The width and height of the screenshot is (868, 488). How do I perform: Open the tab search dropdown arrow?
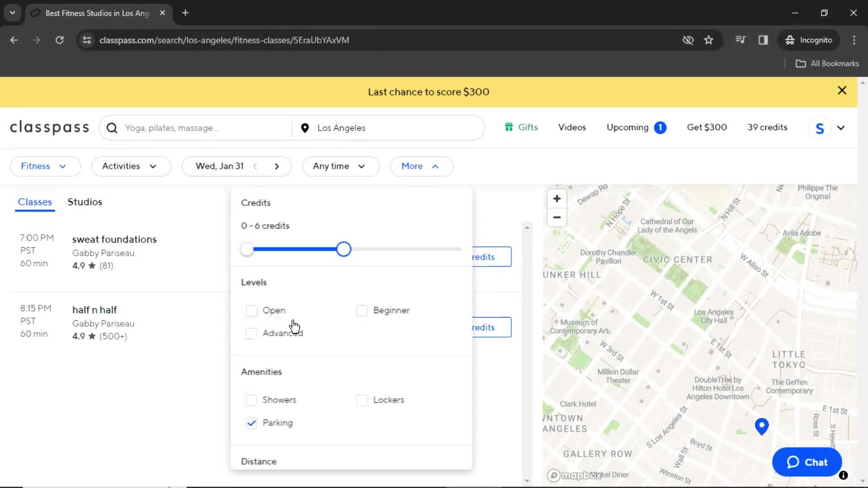[x=13, y=13]
